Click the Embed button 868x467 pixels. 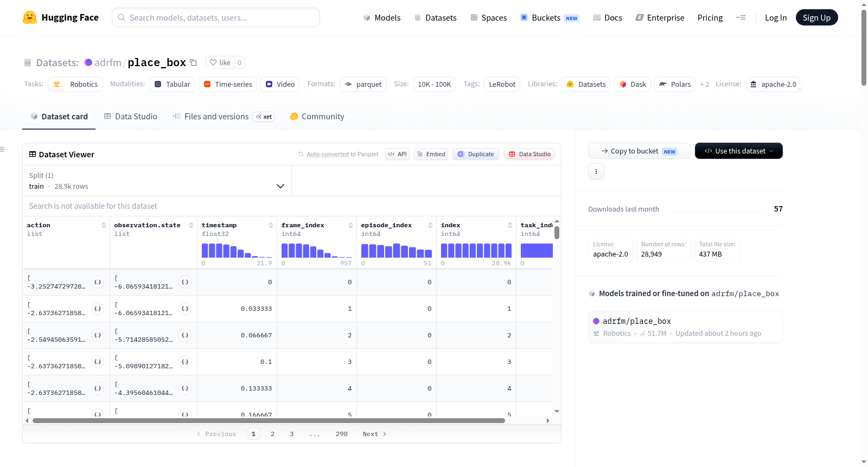tap(431, 154)
